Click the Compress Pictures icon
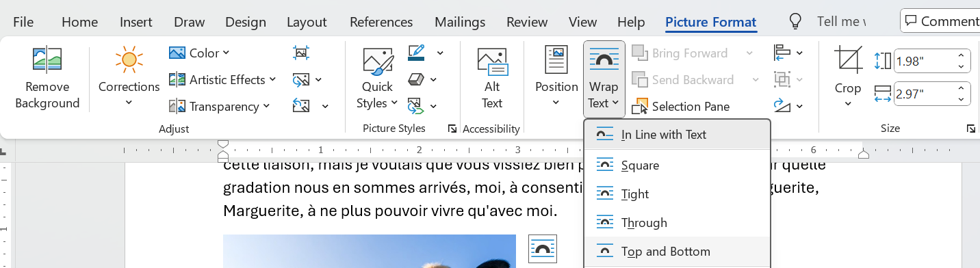 click(x=300, y=53)
